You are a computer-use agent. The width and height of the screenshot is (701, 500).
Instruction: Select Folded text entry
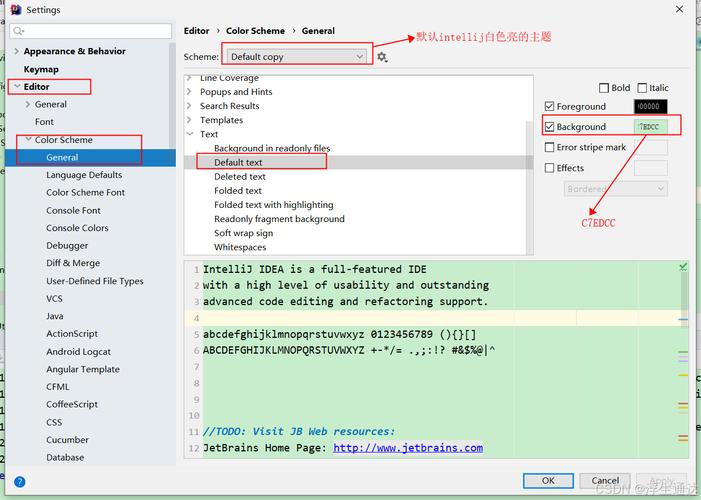pos(238,191)
